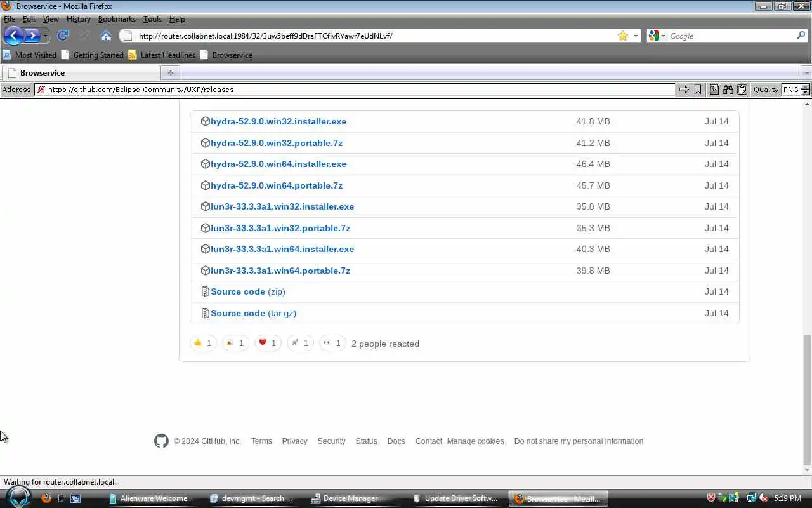
Task: Open the File menu
Action: click(10, 19)
